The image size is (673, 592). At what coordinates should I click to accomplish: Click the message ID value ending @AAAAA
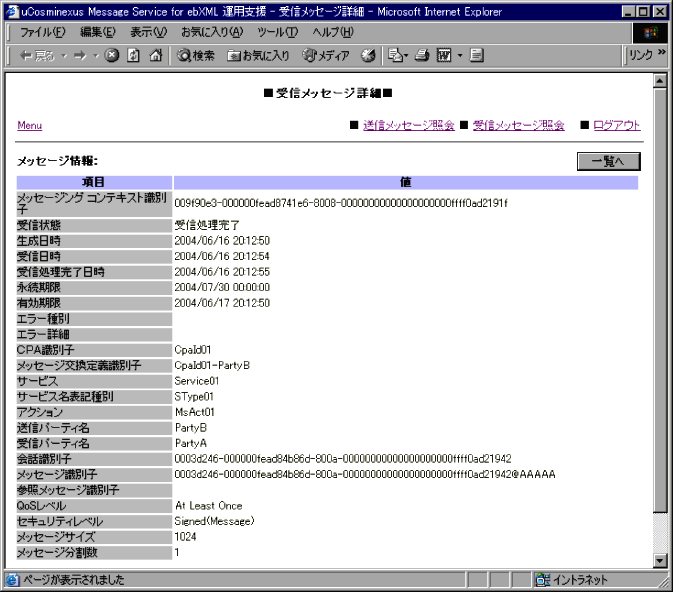tap(365, 474)
